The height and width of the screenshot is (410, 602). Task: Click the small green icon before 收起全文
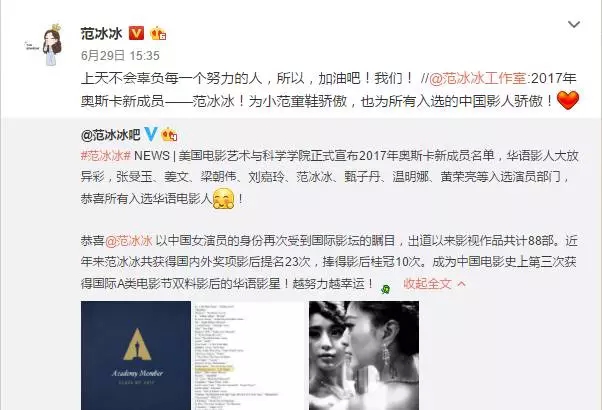pyautogui.click(x=385, y=288)
